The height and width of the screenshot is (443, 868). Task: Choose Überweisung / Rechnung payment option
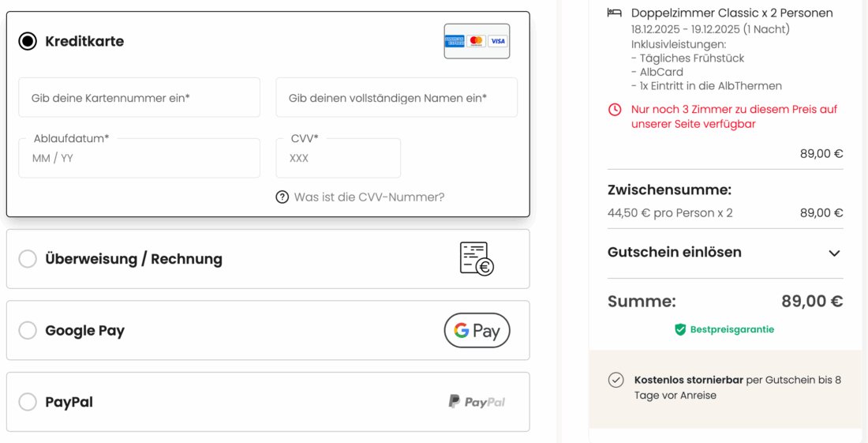tap(28, 259)
